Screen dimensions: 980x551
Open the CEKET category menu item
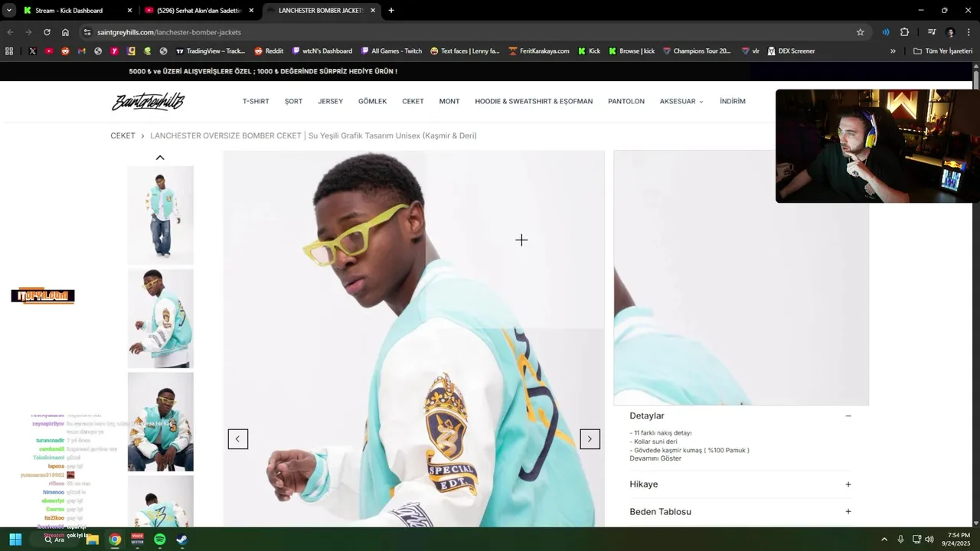coord(413,101)
